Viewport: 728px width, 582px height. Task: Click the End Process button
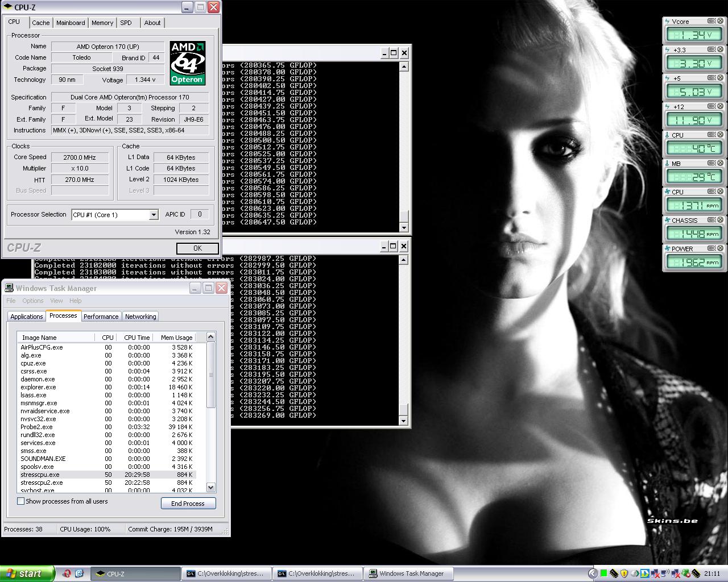(x=188, y=504)
